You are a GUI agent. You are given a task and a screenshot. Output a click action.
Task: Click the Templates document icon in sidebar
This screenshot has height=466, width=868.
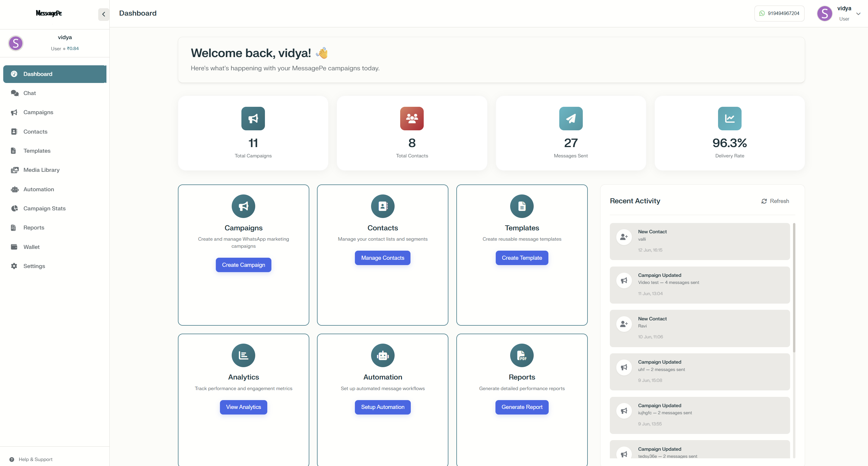pos(14,151)
